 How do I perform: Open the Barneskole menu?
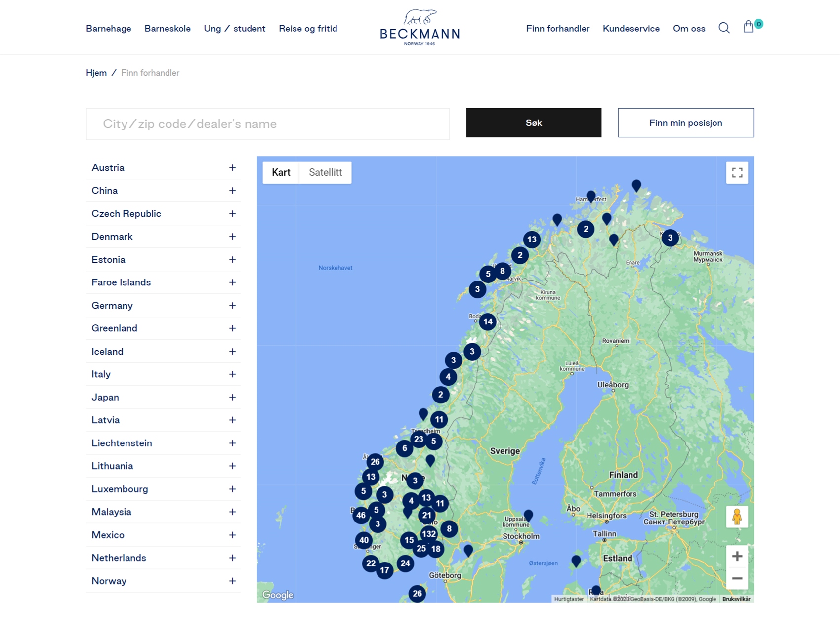pyautogui.click(x=168, y=29)
